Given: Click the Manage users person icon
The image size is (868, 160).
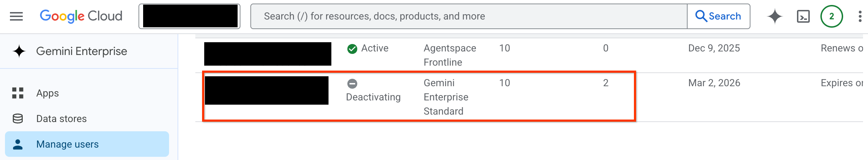Looking at the screenshot, I should click(x=18, y=144).
